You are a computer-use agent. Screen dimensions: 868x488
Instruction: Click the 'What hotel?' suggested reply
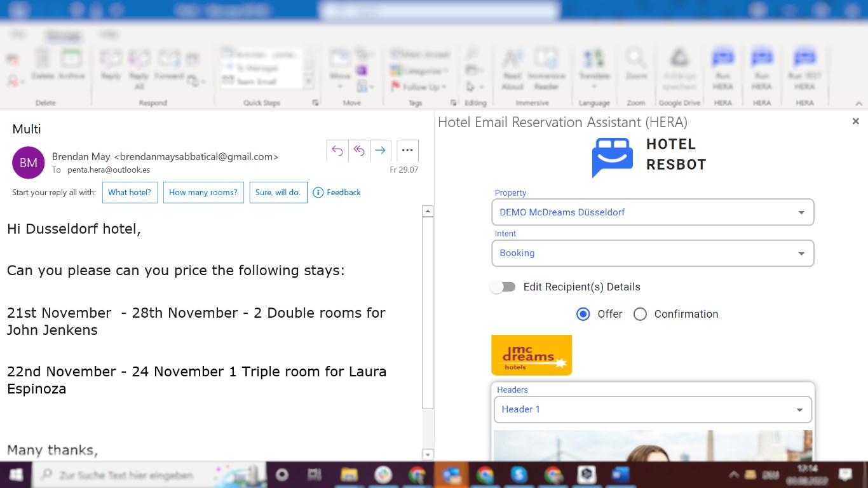(130, 193)
